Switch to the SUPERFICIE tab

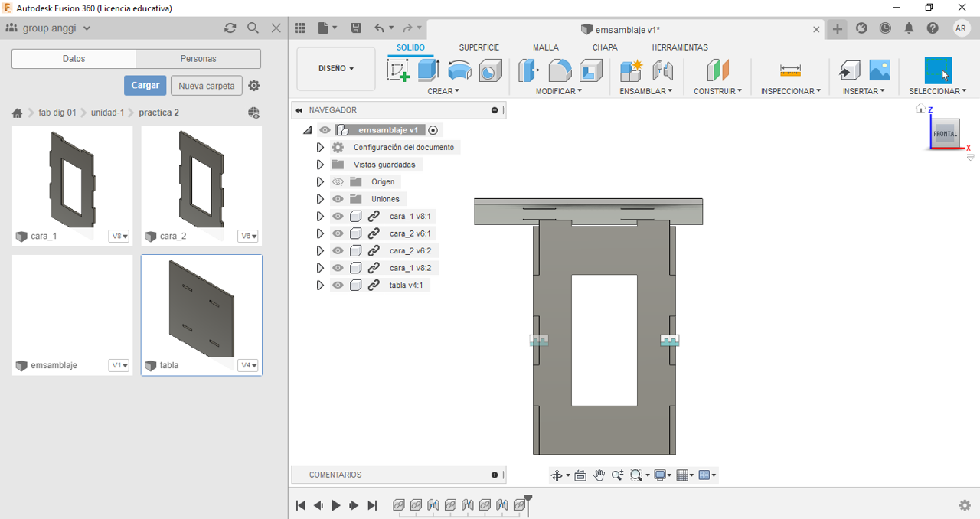pyautogui.click(x=479, y=47)
